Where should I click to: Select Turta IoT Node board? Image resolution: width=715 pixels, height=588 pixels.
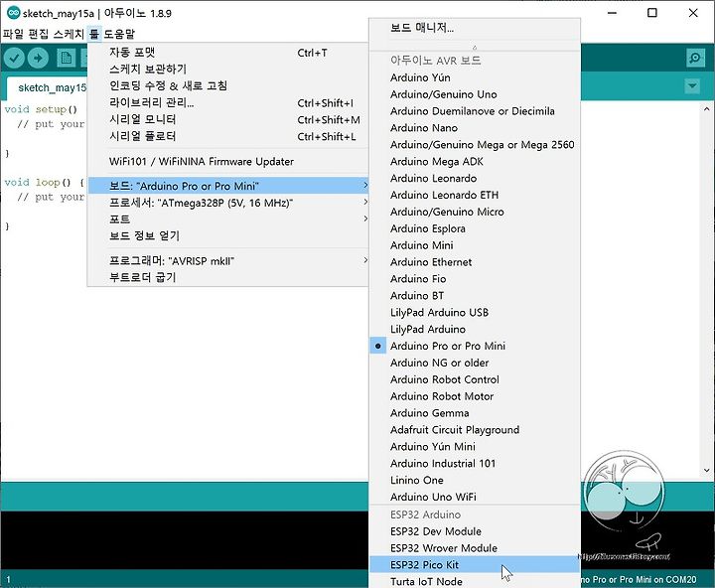click(475, 582)
